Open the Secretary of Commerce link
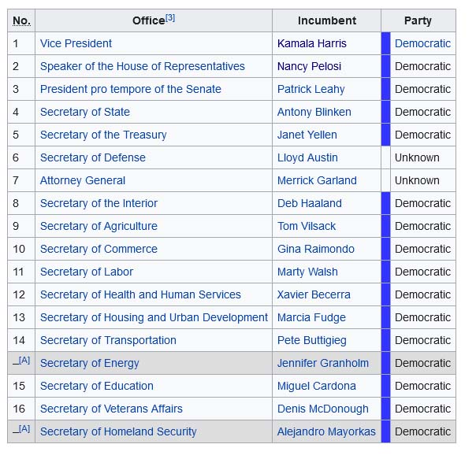This screenshot has height=459, width=476. [x=99, y=249]
